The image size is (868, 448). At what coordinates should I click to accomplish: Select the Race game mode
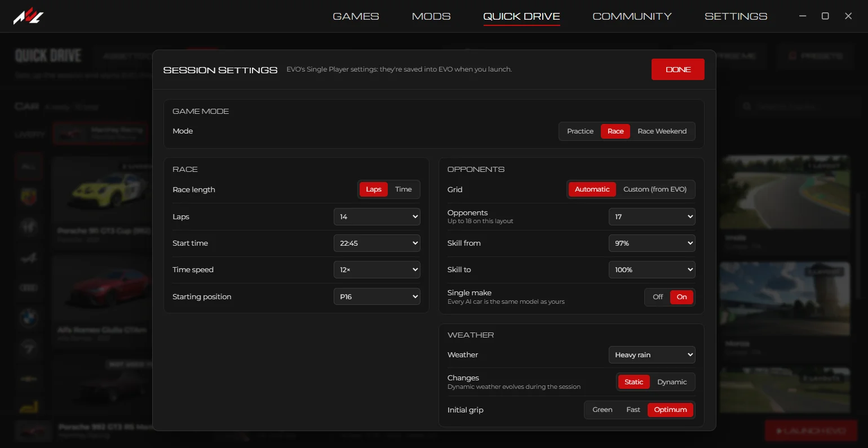[x=615, y=131]
